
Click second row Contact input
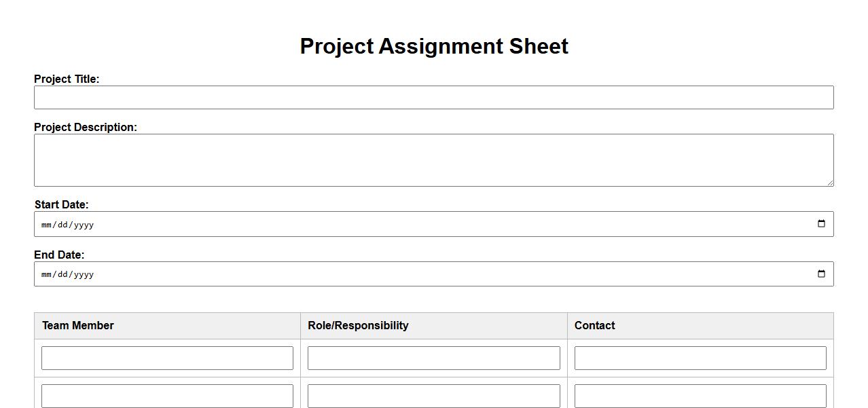(700, 396)
